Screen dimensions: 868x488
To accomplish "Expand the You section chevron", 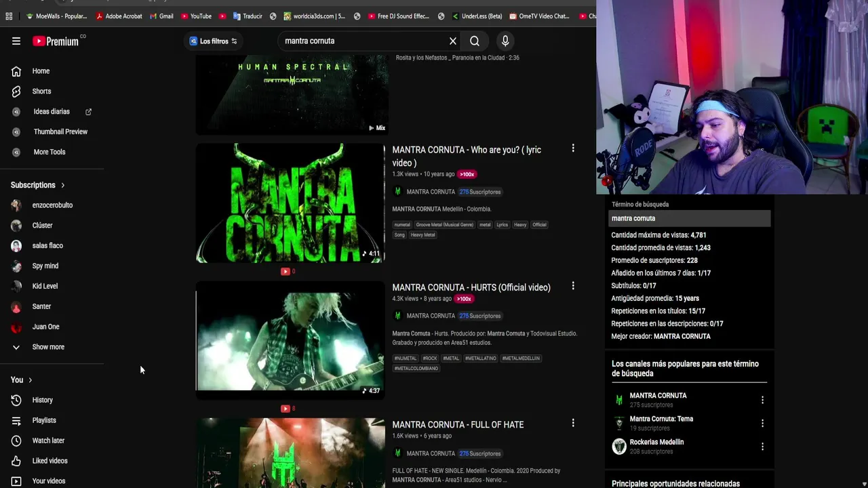I will (30, 380).
